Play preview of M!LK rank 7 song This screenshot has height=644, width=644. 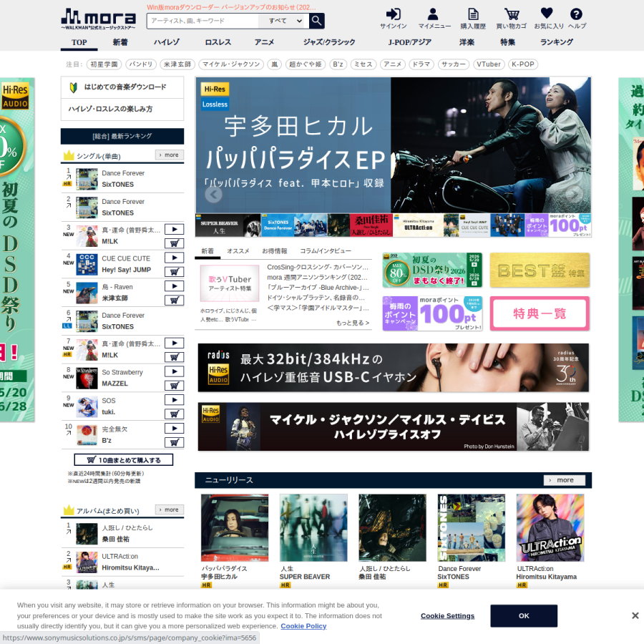[174, 343]
